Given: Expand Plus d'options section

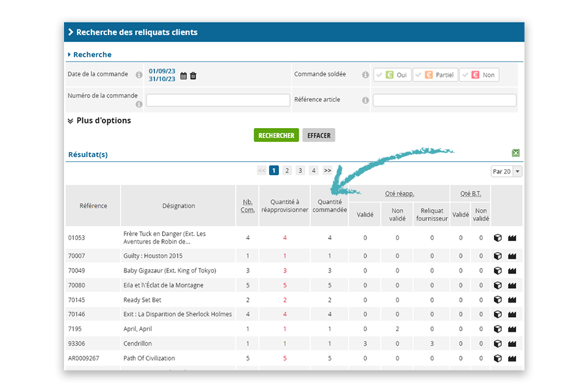Looking at the screenshot, I should point(99,120).
